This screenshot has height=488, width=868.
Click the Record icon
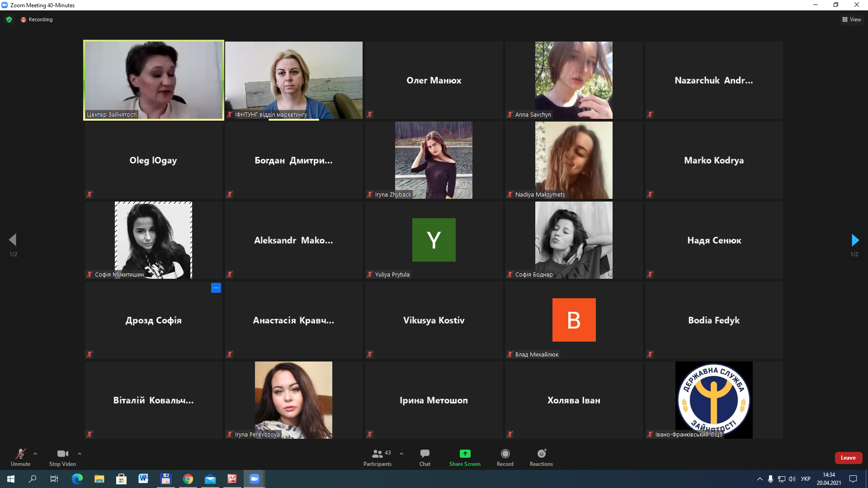505,454
